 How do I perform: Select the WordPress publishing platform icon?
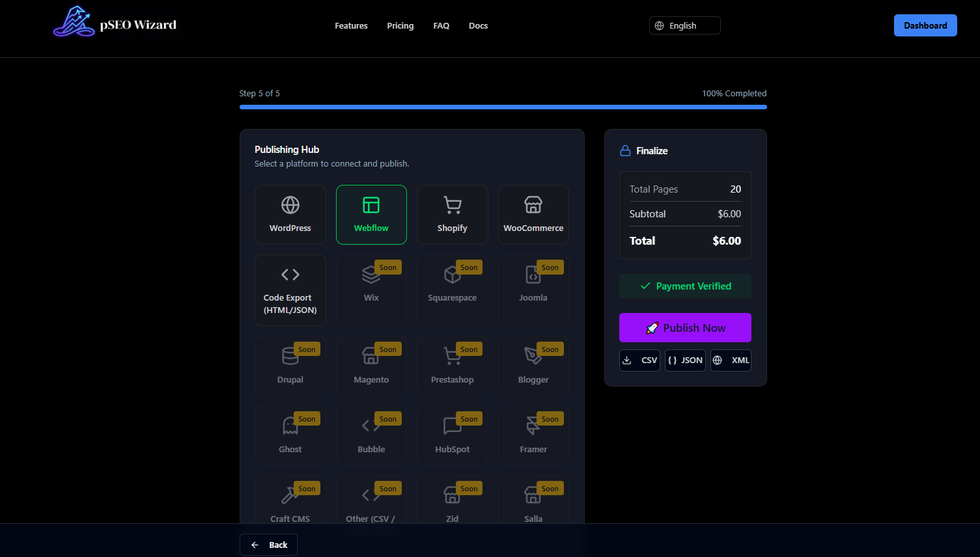click(x=290, y=205)
